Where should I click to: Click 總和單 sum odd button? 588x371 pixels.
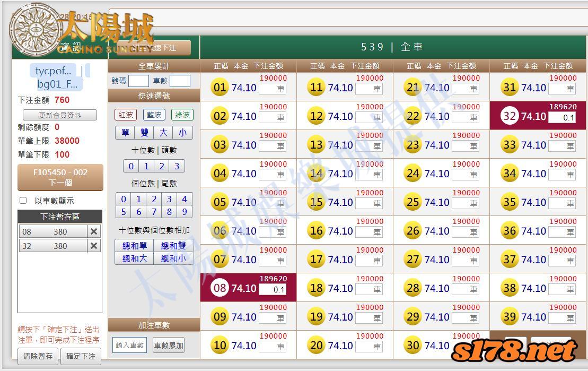pyautogui.click(x=135, y=246)
